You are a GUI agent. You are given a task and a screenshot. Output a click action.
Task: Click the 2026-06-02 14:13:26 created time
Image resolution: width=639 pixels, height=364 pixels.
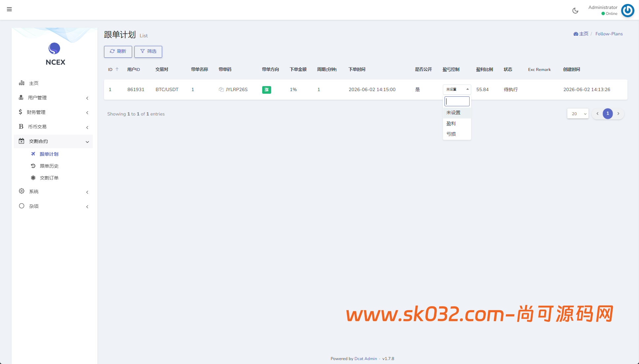point(586,89)
